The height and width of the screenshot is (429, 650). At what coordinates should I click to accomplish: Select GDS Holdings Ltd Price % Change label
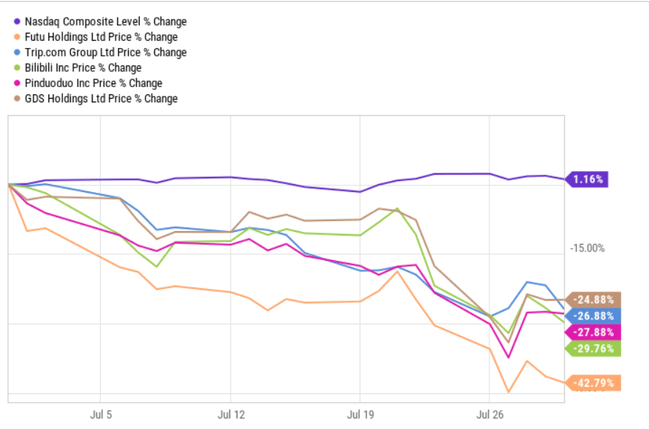coord(98,99)
